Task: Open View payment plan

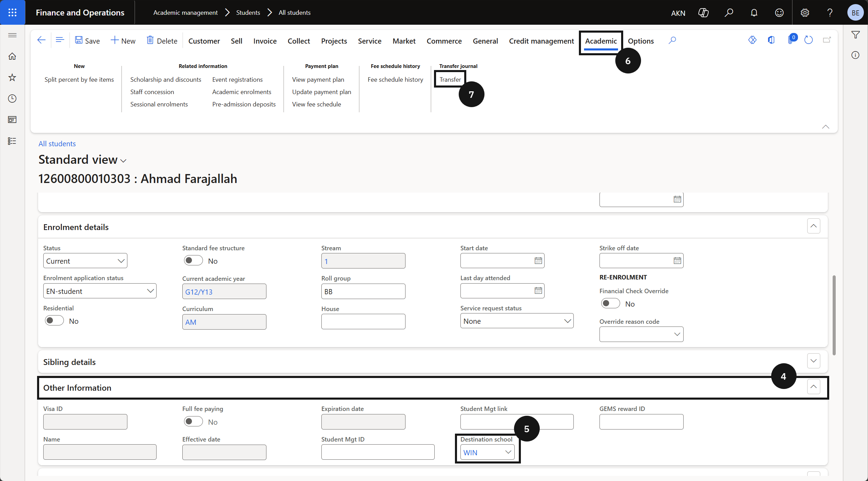Action: tap(318, 79)
